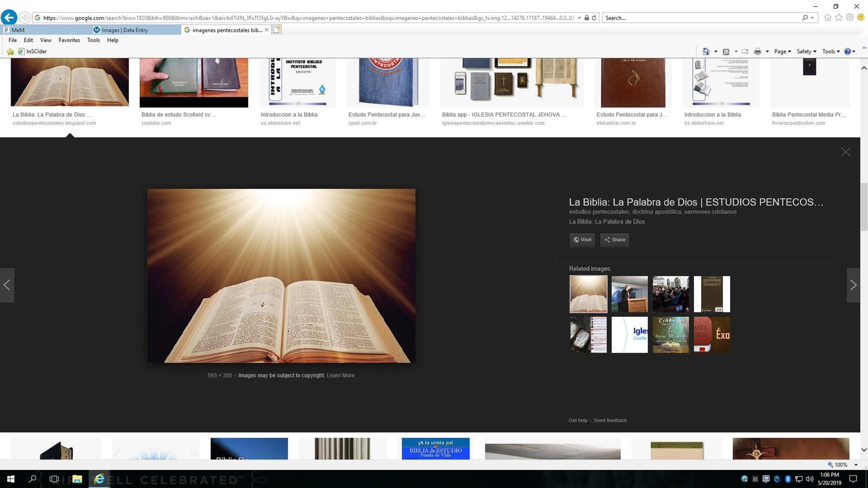
Task: Switch to the Images | Data Entry tab
Action: tap(125, 30)
